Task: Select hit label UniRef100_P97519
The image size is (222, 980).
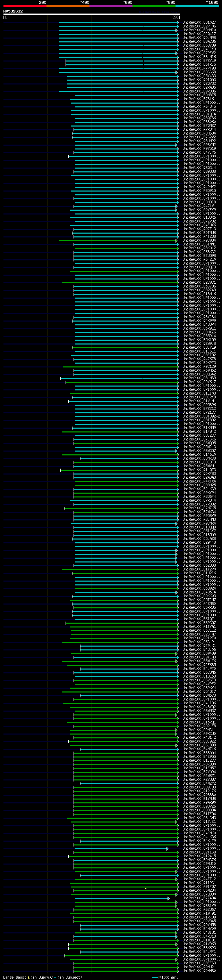Action: pos(199,149)
